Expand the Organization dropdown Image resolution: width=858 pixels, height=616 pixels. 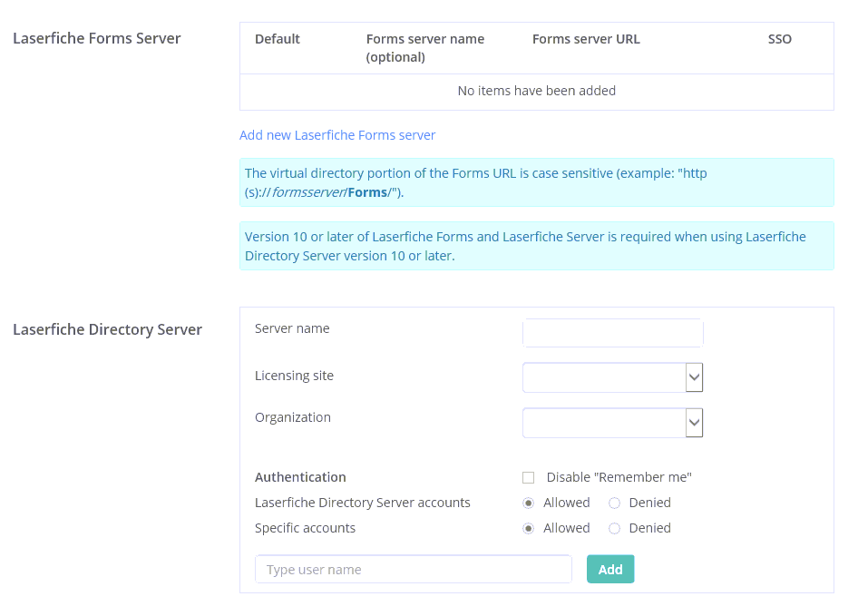[604, 422]
